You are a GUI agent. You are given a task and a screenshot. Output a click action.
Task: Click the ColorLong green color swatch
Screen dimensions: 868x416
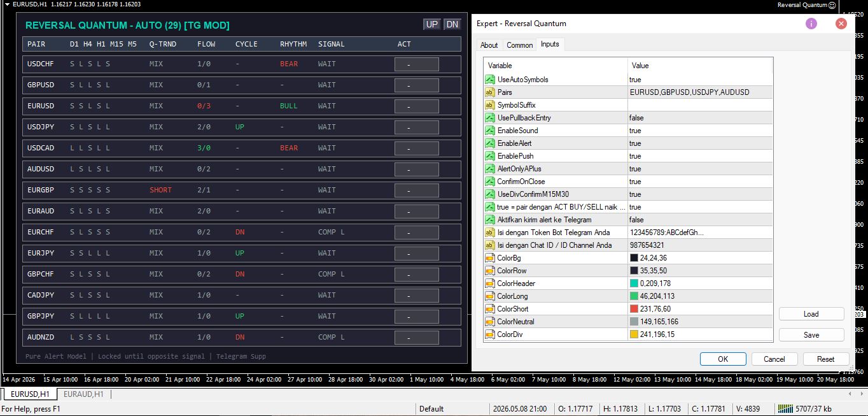634,296
